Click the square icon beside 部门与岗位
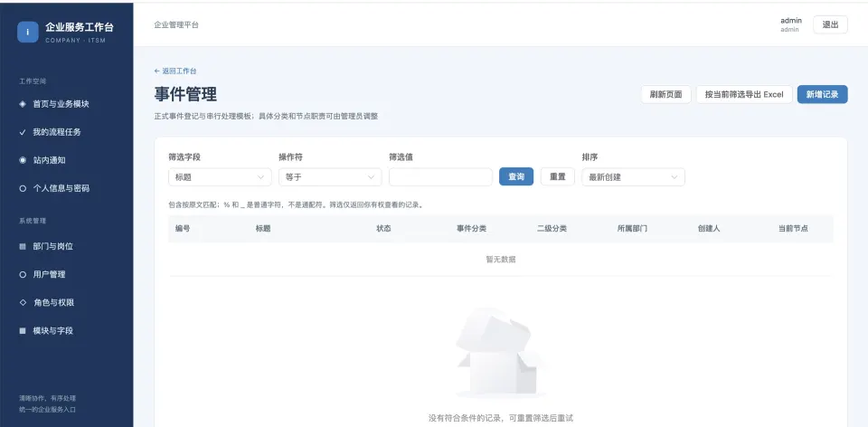 [23, 246]
